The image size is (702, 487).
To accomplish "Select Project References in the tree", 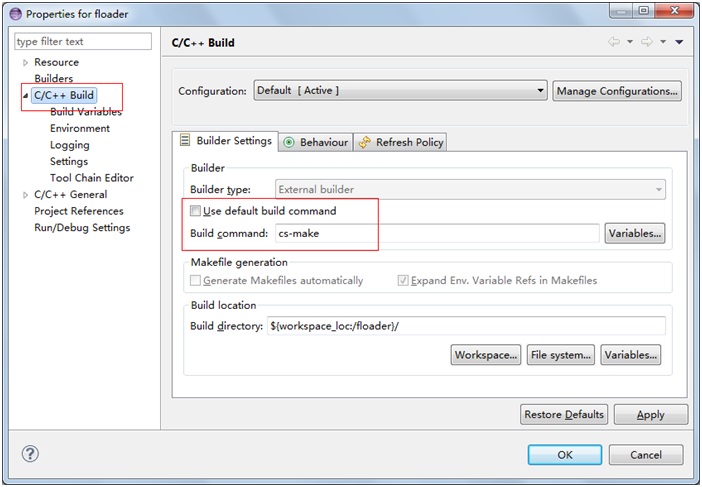I will click(x=79, y=211).
